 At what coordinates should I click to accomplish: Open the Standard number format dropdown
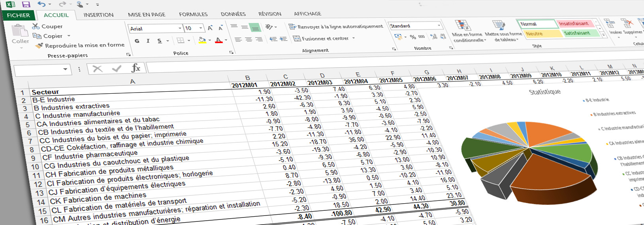[439, 26]
